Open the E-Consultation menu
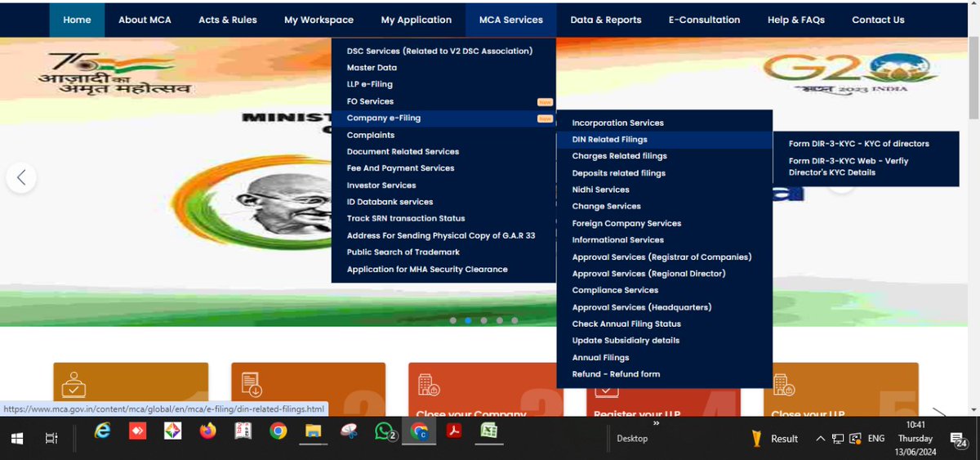 (704, 20)
